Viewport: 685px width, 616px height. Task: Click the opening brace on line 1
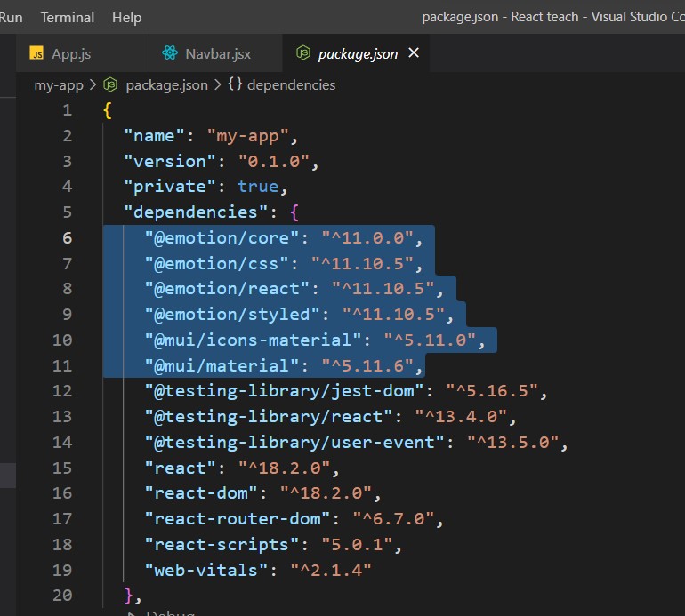(108, 110)
